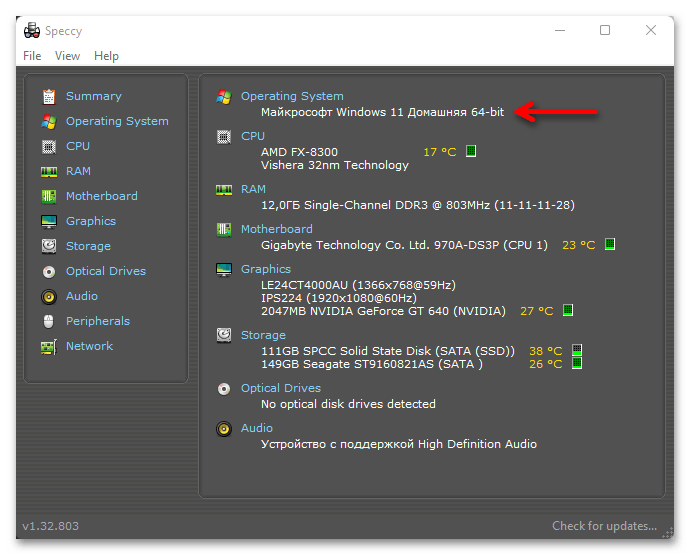Click the Speccy app icon in title bar

32,30
